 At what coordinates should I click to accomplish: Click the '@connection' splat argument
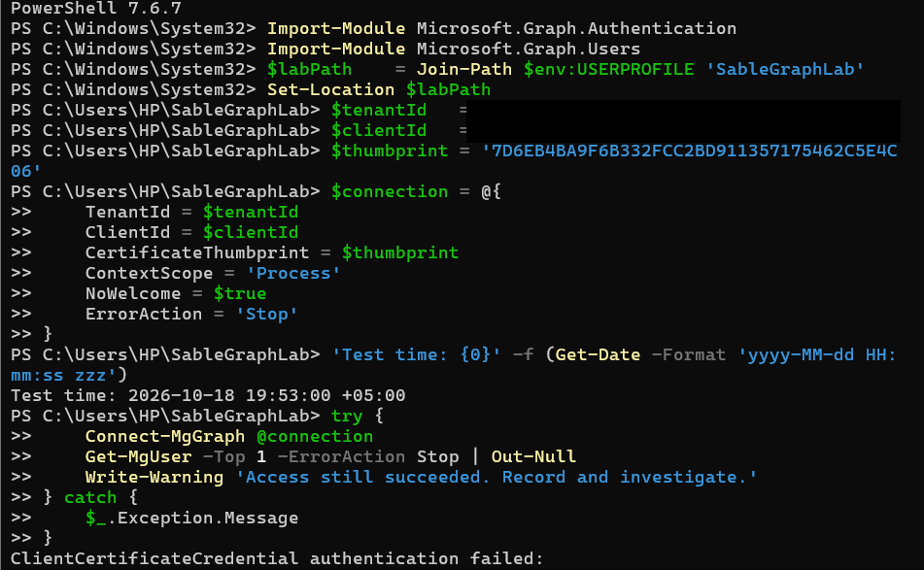click(315, 436)
